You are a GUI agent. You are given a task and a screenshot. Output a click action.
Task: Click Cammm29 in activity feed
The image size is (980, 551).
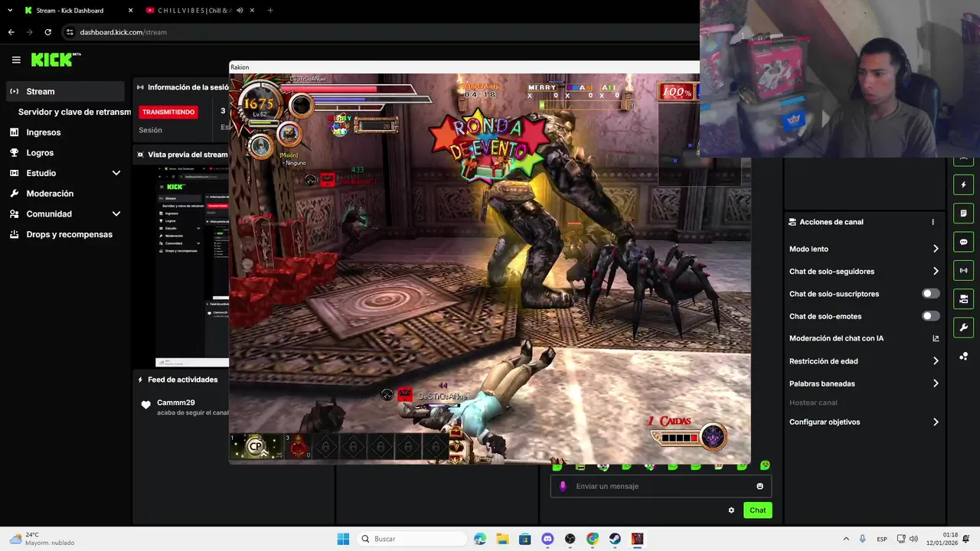click(x=176, y=403)
